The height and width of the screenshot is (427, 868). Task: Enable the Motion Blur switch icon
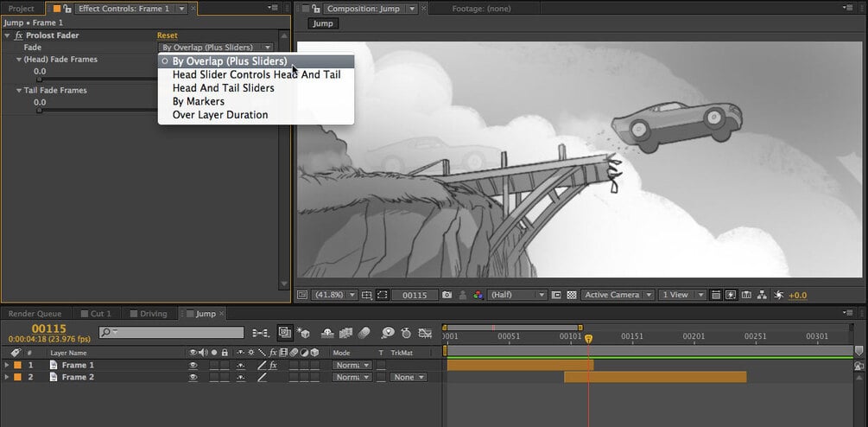(364, 333)
